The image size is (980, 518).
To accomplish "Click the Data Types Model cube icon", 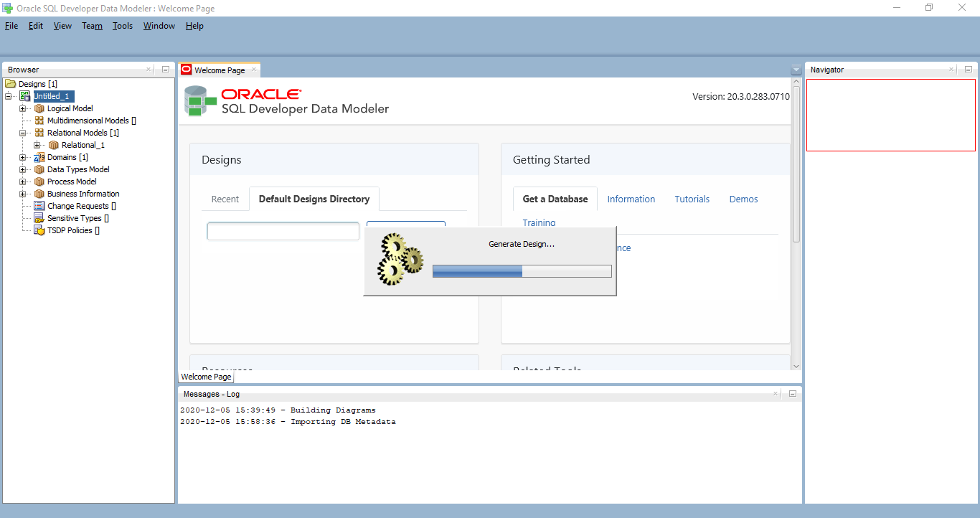I will (39, 169).
